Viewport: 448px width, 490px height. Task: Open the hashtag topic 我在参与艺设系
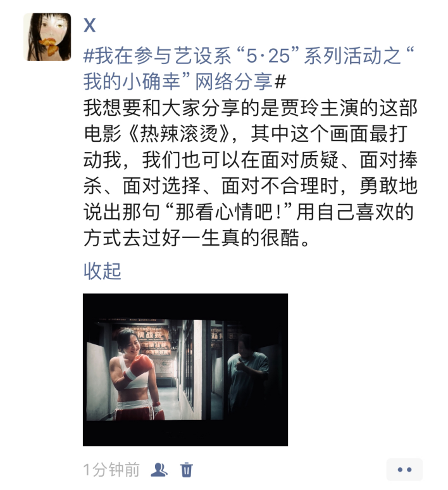tap(157, 56)
